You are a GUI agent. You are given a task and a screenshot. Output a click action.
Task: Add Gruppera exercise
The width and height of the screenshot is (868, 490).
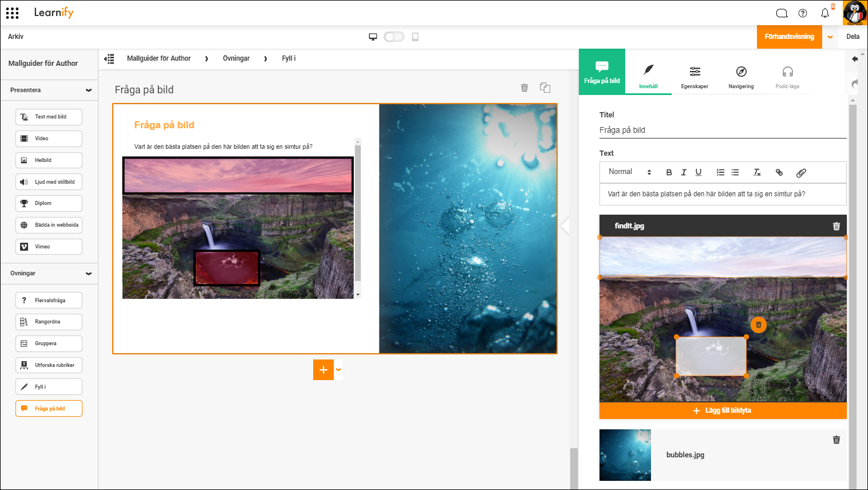tap(49, 343)
